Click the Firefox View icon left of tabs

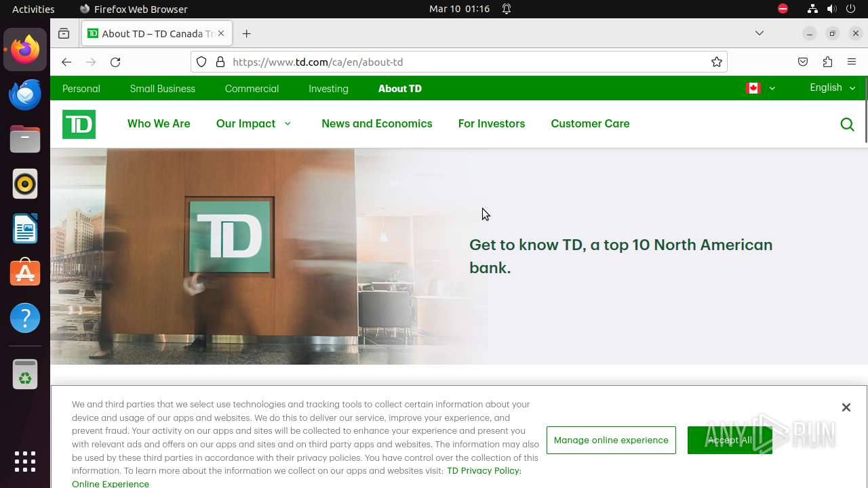64,33
